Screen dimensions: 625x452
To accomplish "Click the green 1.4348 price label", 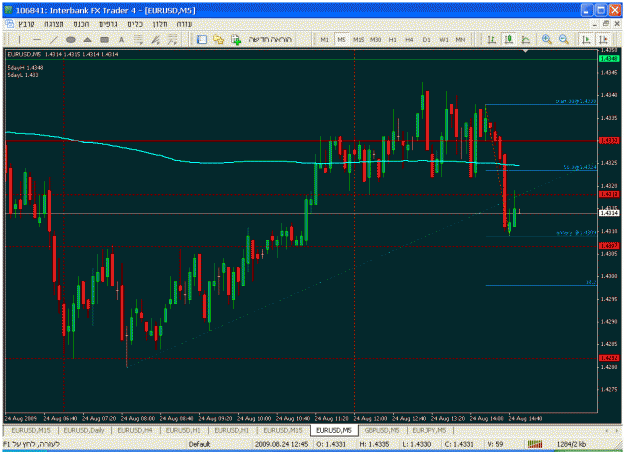I will pyautogui.click(x=609, y=59).
